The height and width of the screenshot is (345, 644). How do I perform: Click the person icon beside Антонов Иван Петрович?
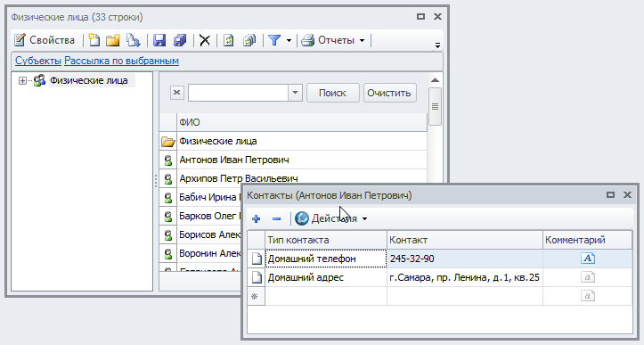168,160
